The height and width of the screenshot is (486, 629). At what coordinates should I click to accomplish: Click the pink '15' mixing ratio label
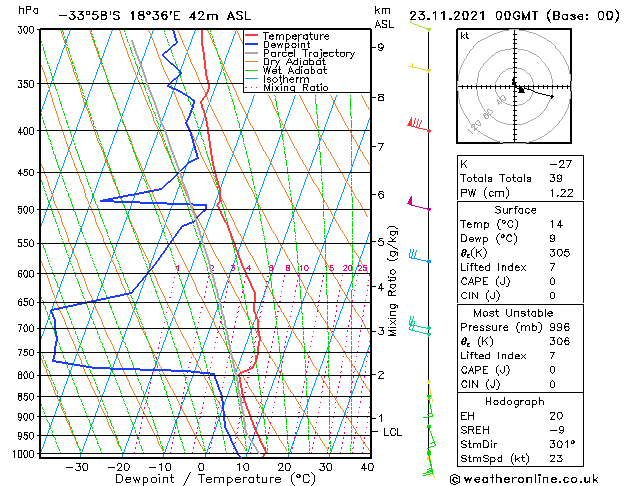[329, 268]
